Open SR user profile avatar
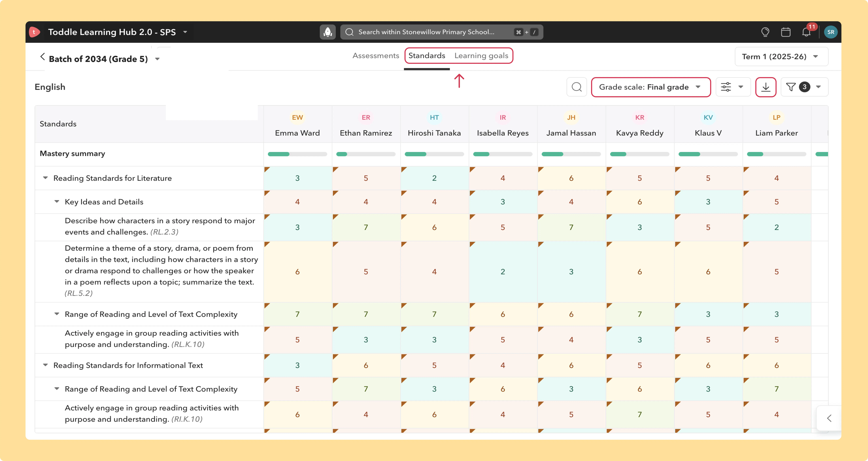868x461 pixels. 831,32
